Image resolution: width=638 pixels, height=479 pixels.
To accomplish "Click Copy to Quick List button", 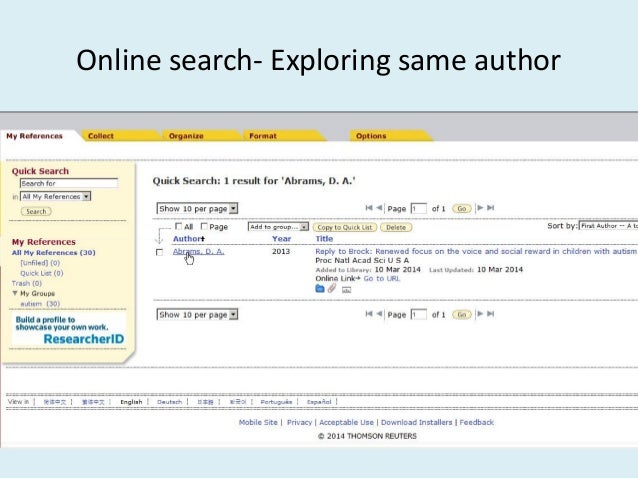I will [345, 227].
